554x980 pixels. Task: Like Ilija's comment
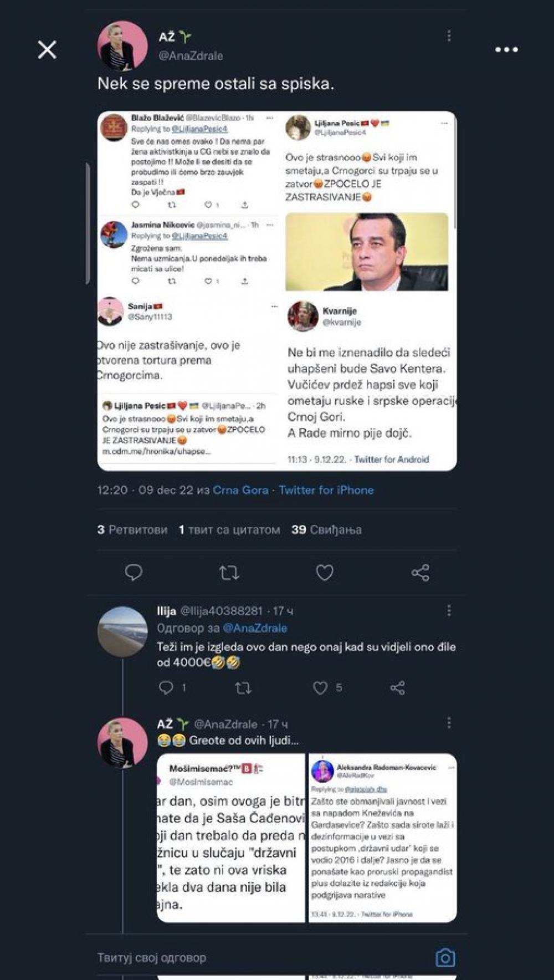[321, 688]
